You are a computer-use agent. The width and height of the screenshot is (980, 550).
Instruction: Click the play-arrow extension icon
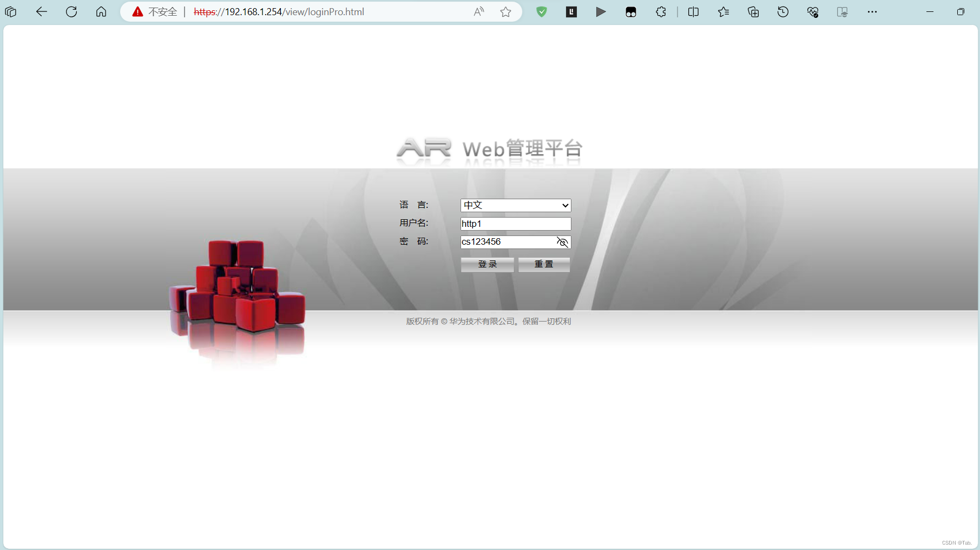(x=601, y=12)
